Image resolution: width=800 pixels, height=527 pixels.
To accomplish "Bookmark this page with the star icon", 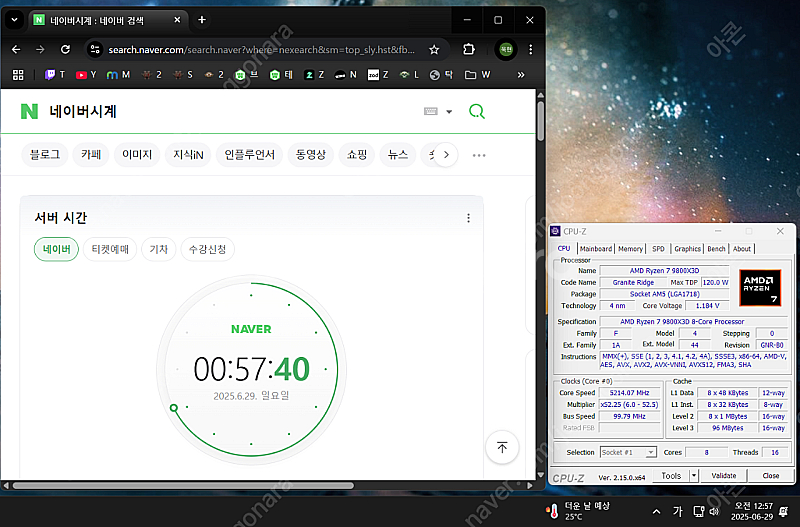I will 434,49.
